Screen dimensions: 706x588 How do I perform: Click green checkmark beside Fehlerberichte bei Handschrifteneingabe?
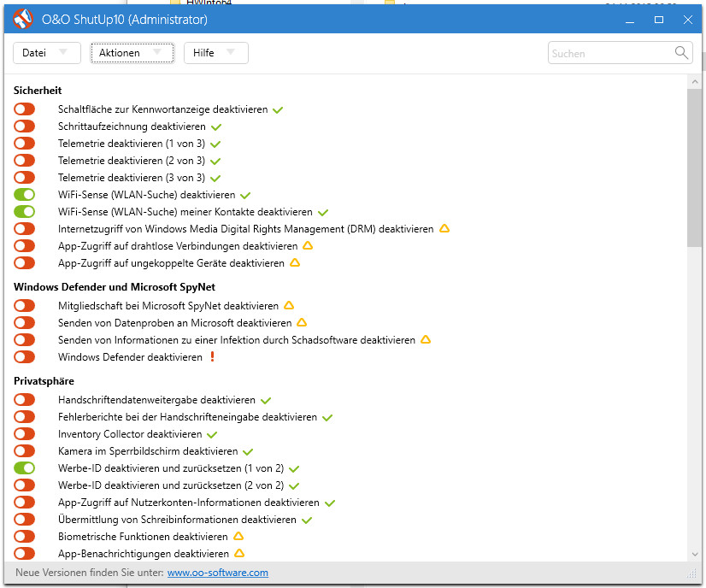click(327, 417)
